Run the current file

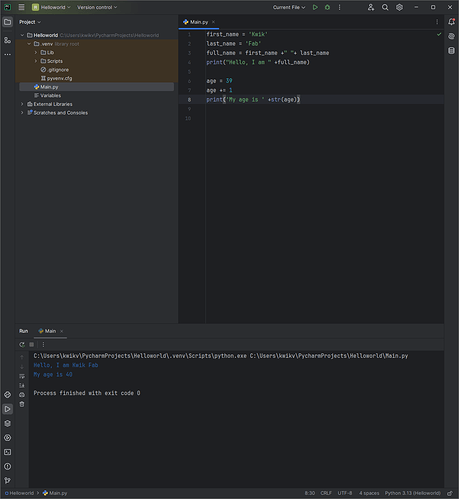point(315,7)
